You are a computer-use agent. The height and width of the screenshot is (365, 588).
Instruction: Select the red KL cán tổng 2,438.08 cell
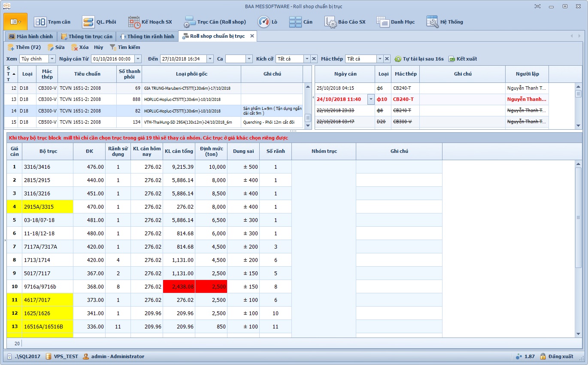[179, 286]
